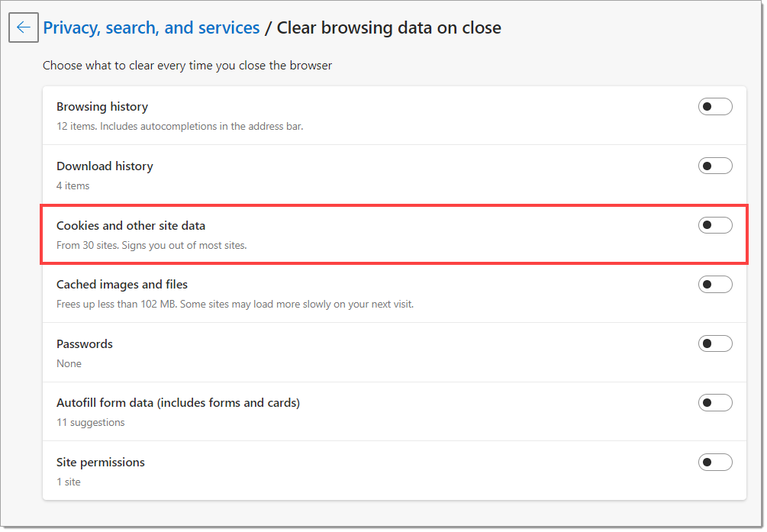Viewport: 767px width, 532px height.
Task: Enable Cached images and files toggle
Action: (714, 284)
